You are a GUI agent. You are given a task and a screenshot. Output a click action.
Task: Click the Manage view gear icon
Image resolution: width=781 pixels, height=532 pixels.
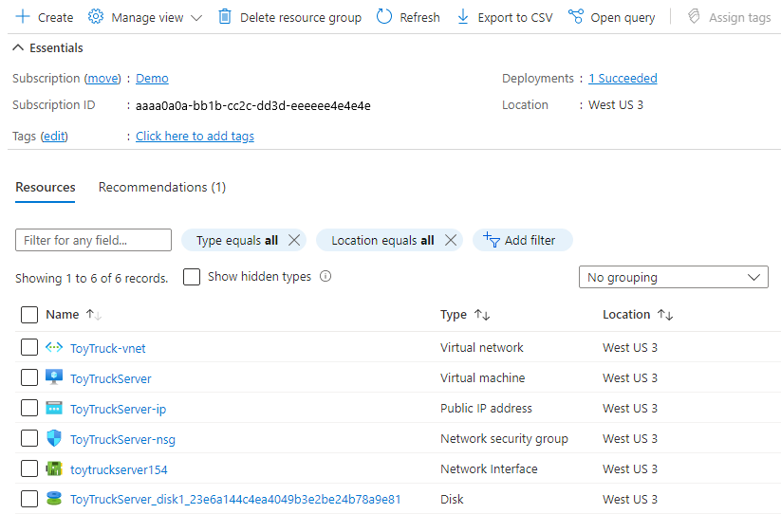click(96, 17)
